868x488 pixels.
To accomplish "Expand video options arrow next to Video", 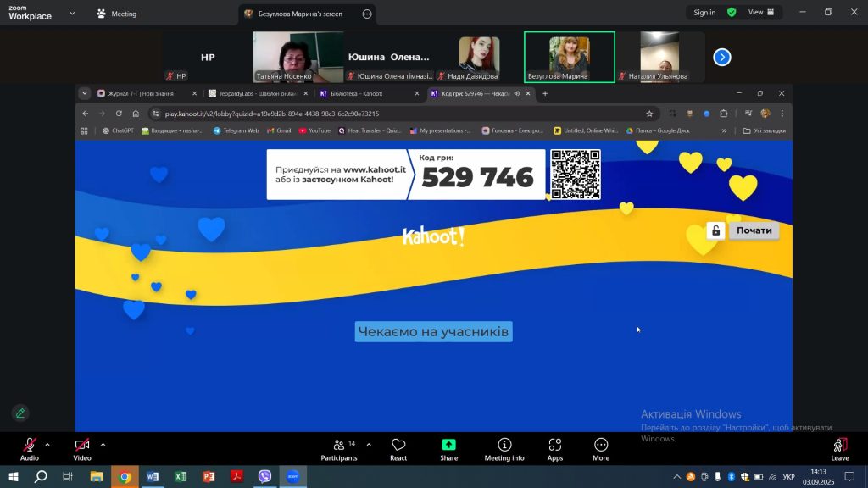I will tap(103, 444).
